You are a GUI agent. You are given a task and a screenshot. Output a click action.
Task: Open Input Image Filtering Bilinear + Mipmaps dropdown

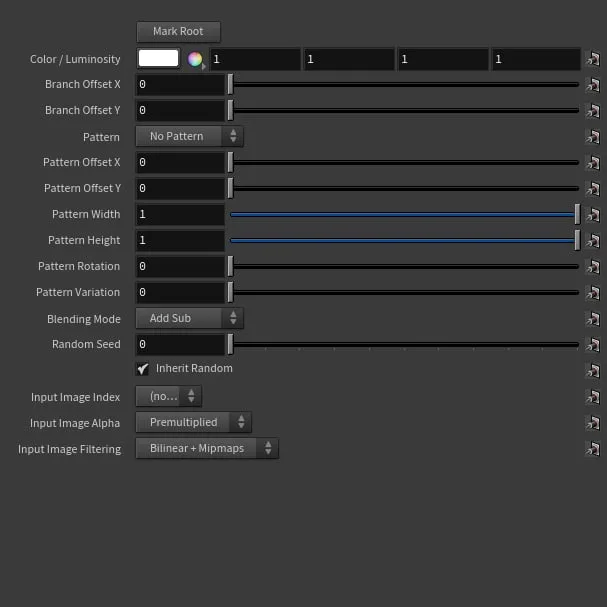[207, 449]
